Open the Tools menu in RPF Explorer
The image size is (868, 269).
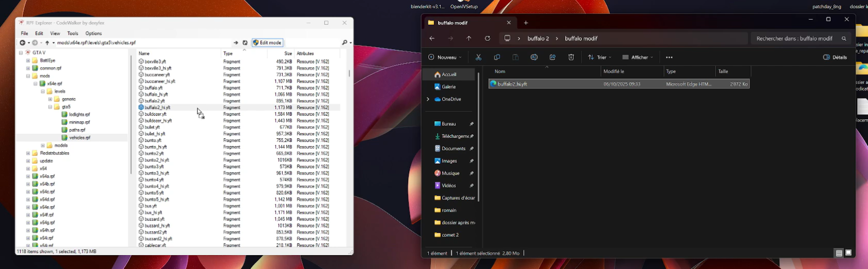click(73, 34)
